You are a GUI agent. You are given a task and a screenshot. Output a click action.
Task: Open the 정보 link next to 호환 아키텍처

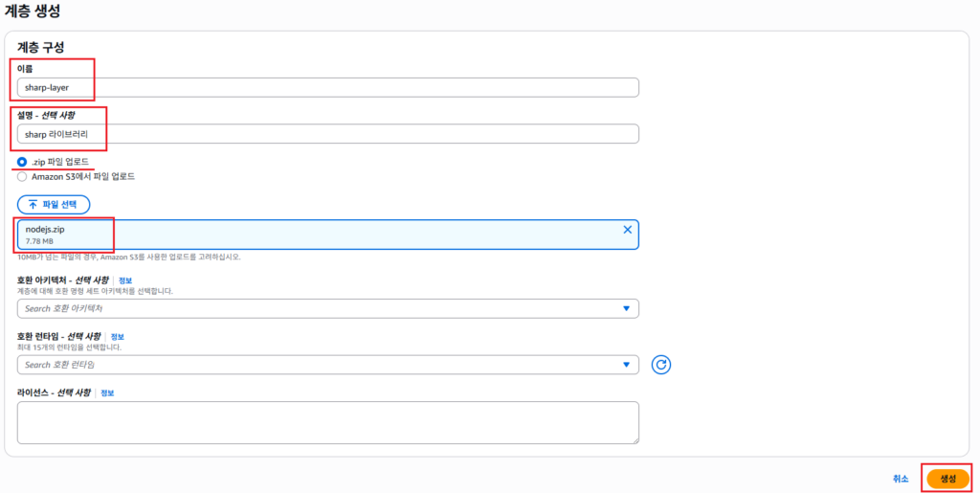125,280
